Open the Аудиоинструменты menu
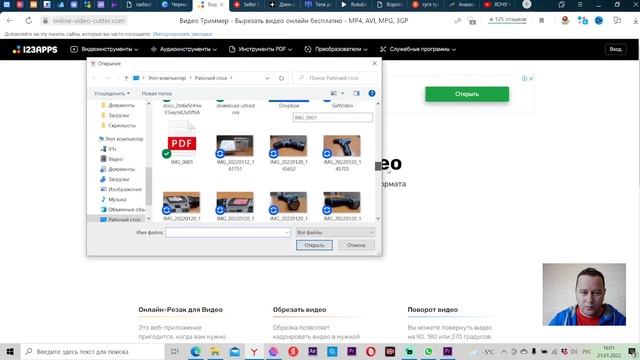Image resolution: width=640 pixels, height=360 pixels. [184, 49]
